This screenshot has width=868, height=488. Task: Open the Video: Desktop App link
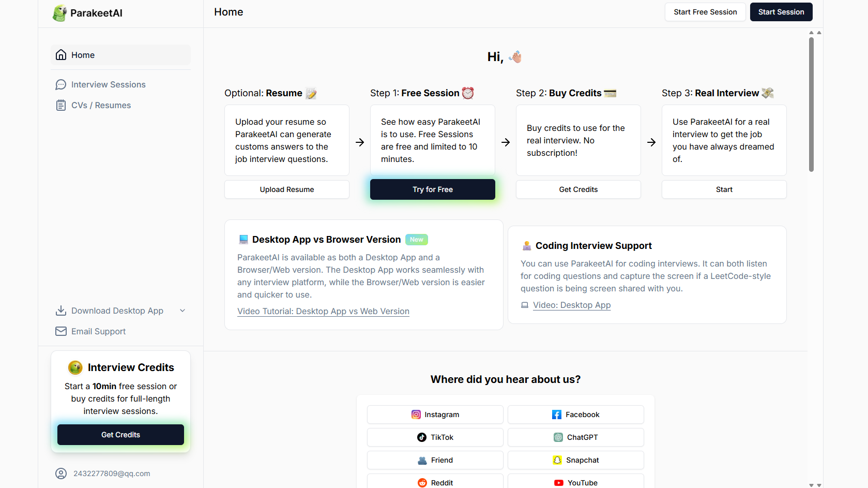click(571, 305)
